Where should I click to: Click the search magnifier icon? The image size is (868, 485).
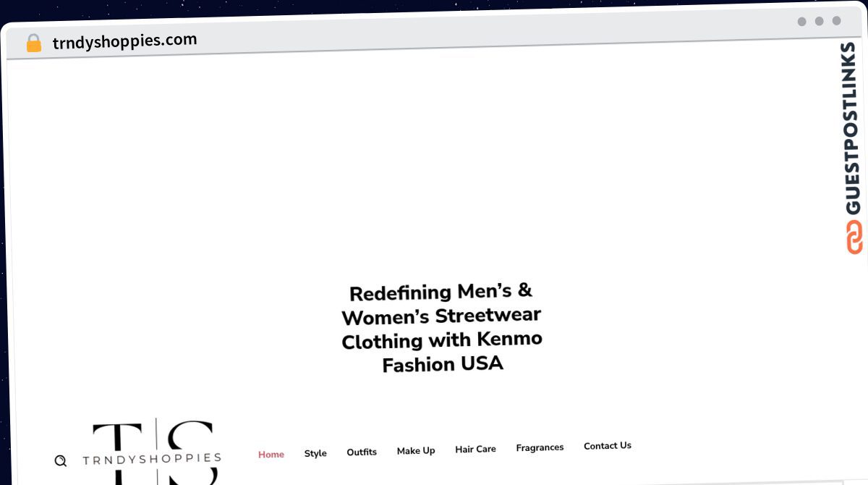pos(61,460)
